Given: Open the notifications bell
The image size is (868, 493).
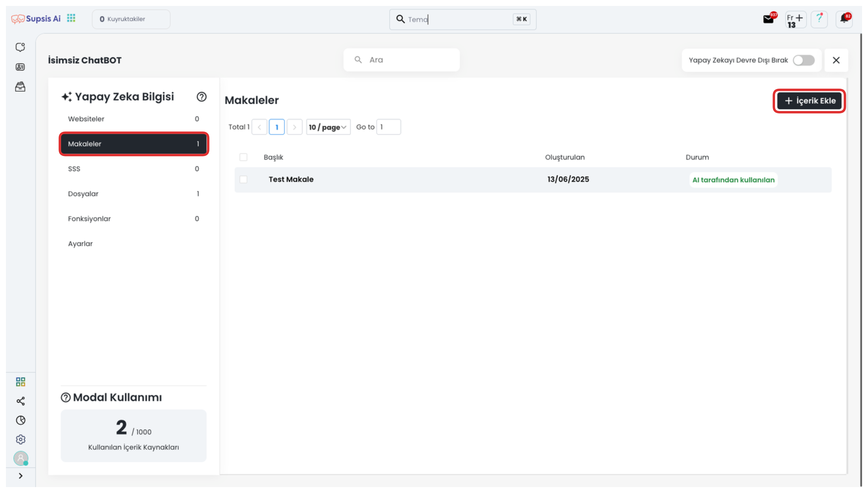Looking at the screenshot, I should [x=844, y=19].
